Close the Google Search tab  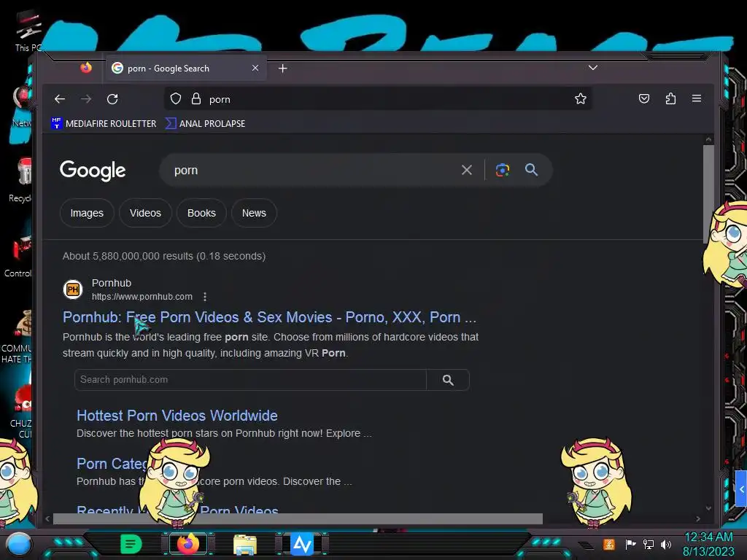tap(255, 68)
